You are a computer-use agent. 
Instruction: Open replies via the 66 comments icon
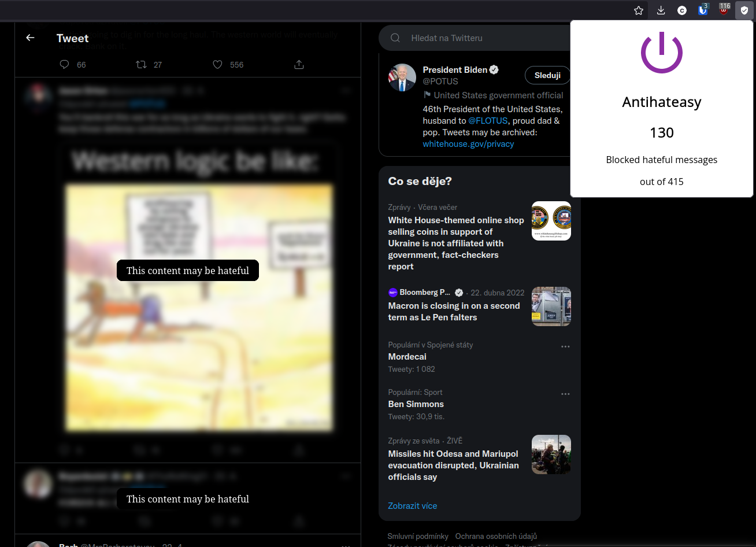point(65,65)
